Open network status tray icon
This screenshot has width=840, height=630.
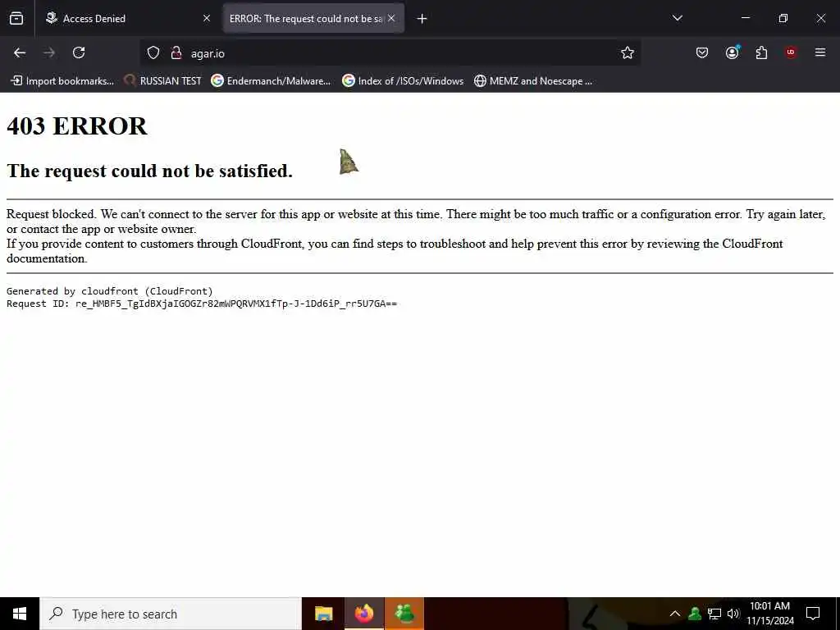[x=714, y=614]
